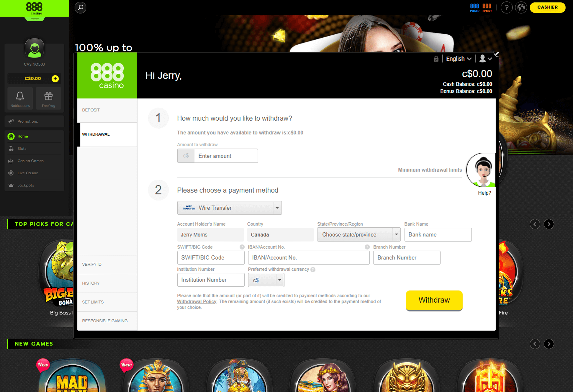This screenshot has width=573, height=392.
Task: Click the C$0.00 balance in sidebar
Action: (33, 79)
